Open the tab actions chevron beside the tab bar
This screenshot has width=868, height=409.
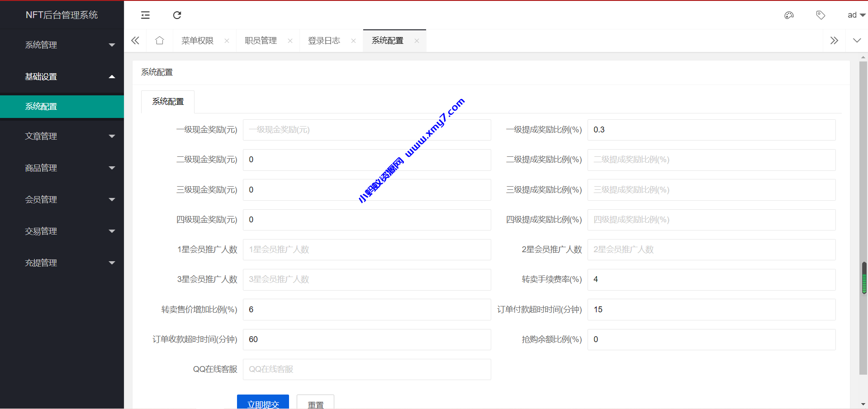[857, 40]
